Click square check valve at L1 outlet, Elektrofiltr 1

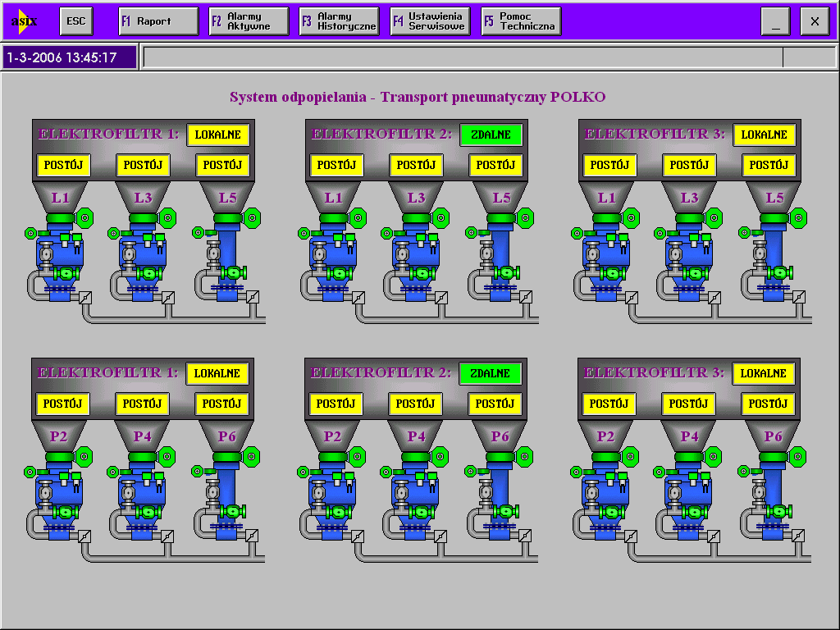point(85,297)
